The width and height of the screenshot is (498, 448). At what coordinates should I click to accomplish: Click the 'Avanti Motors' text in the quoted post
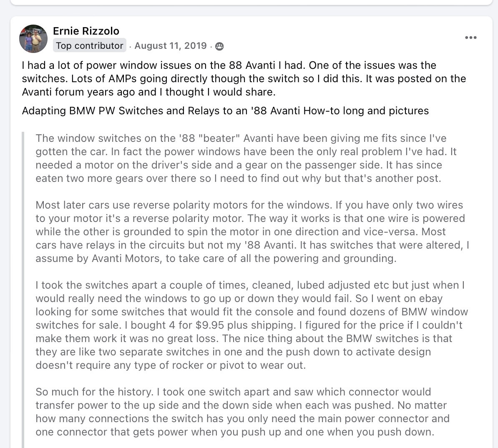point(126,258)
